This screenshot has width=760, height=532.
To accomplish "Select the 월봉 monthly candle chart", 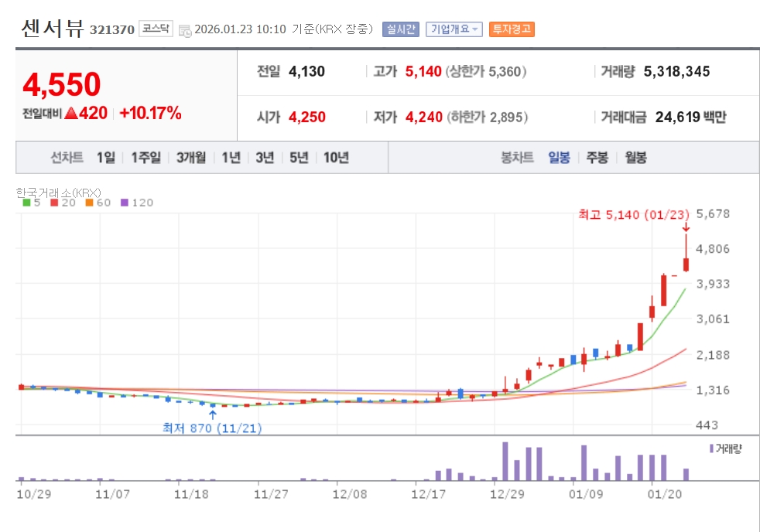I will pyautogui.click(x=635, y=158).
